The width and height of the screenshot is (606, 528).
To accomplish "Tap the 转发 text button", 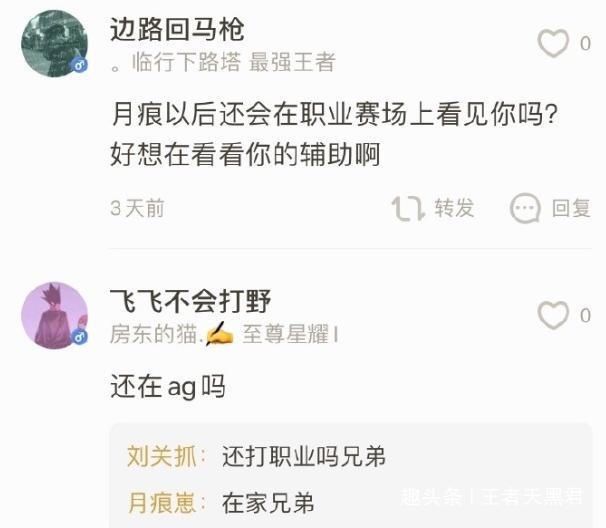I will [x=454, y=208].
